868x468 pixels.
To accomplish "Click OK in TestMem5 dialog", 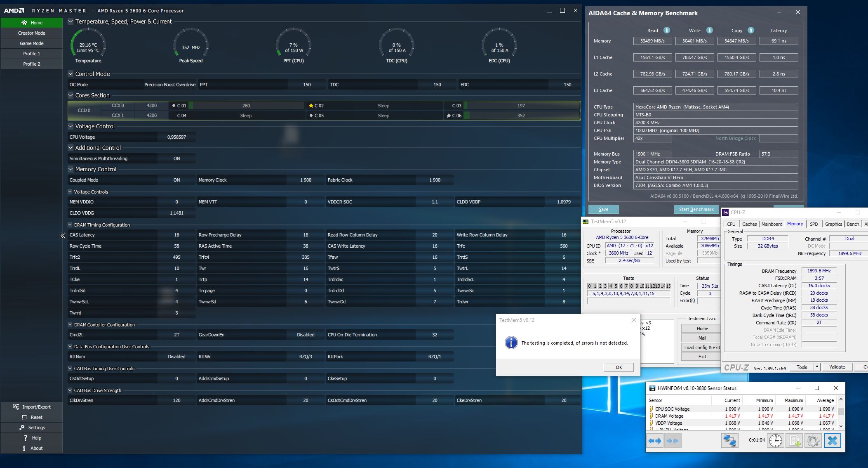I will point(619,367).
